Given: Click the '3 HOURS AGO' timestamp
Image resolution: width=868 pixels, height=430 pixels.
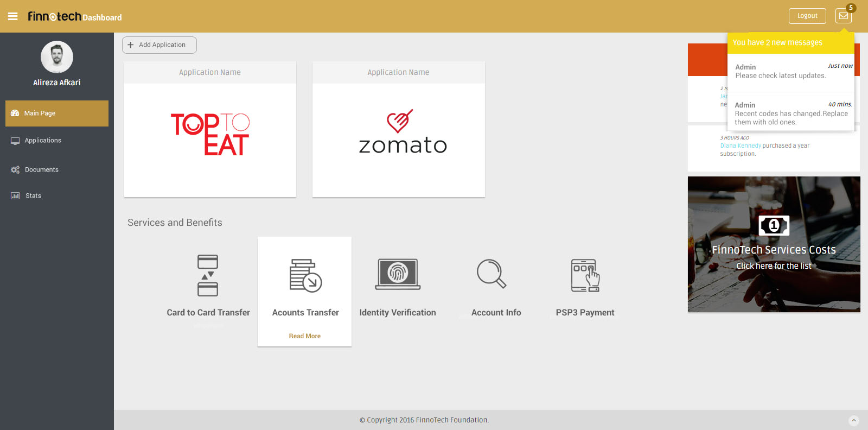Looking at the screenshot, I should point(735,138).
